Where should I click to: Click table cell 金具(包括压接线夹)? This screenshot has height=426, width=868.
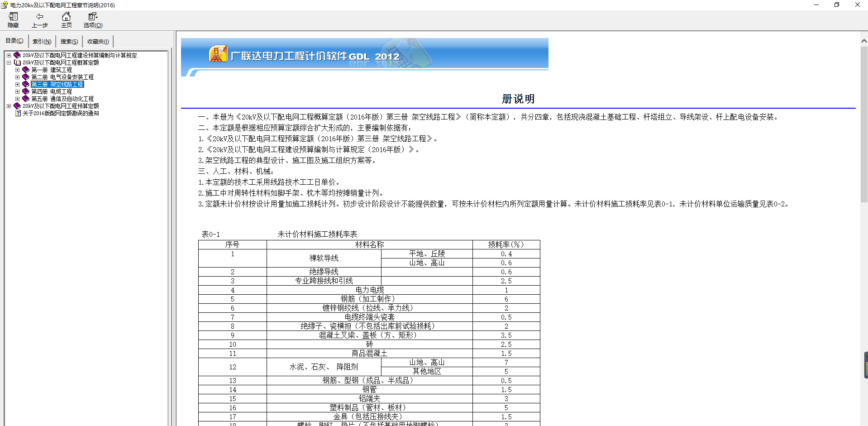point(369,416)
